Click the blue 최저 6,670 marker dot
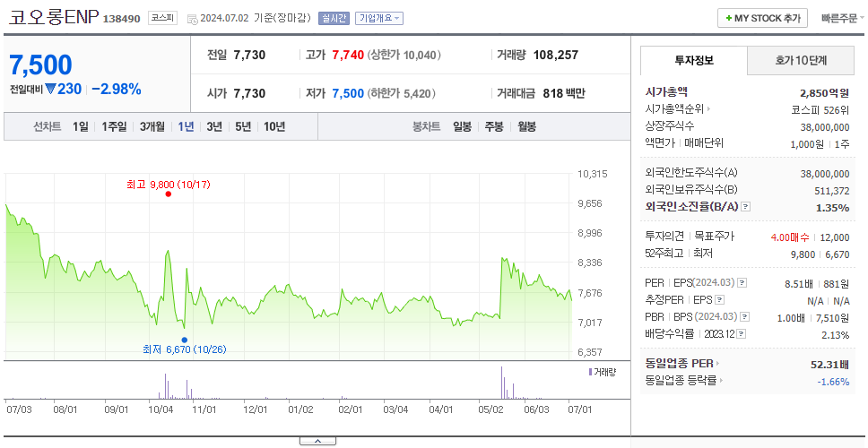This screenshot has width=868, height=448. (185, 340)
